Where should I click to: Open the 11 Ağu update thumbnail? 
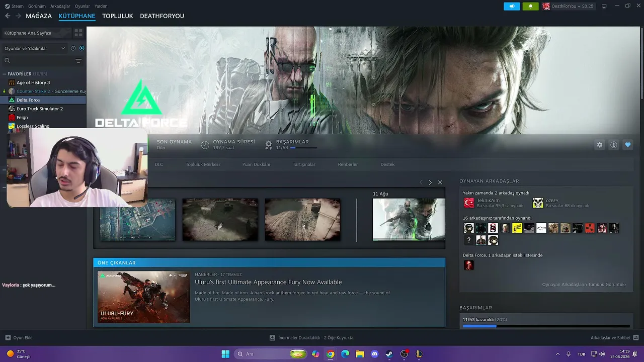(x=409, y=219)
